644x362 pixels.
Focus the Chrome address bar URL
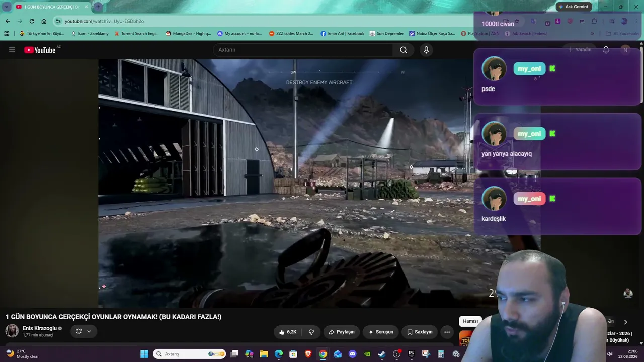104,21
